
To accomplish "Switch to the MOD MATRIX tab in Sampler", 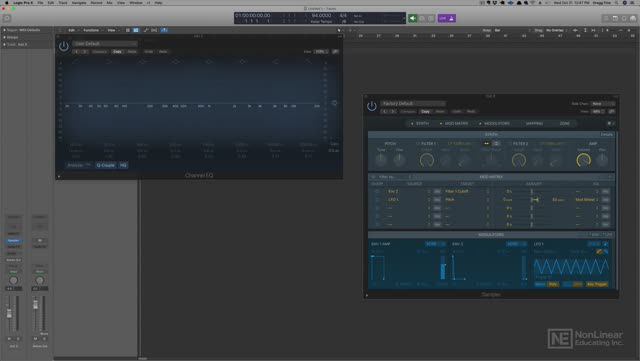I will pyautogui.click(x=456, y=123).
